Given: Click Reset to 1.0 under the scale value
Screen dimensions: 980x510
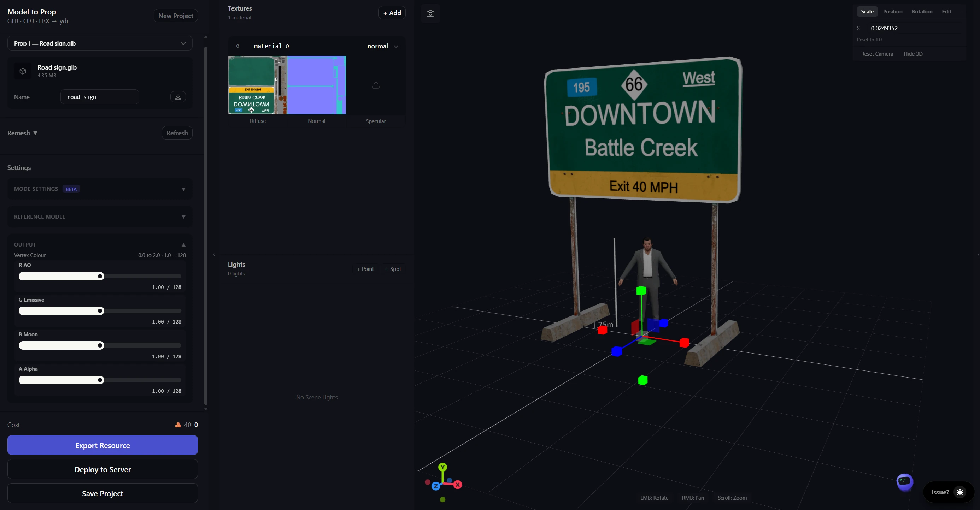Looking at the screenshot, I should point(869,40).
